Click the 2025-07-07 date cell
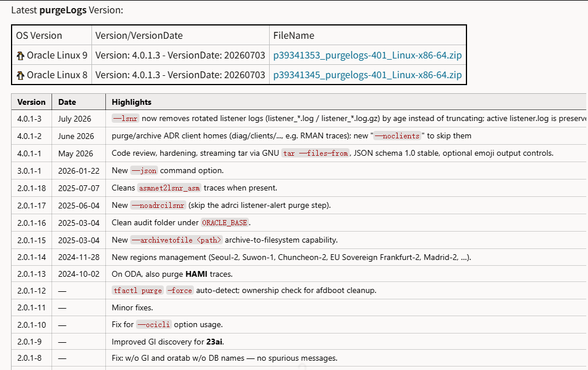 click(79, 188)
